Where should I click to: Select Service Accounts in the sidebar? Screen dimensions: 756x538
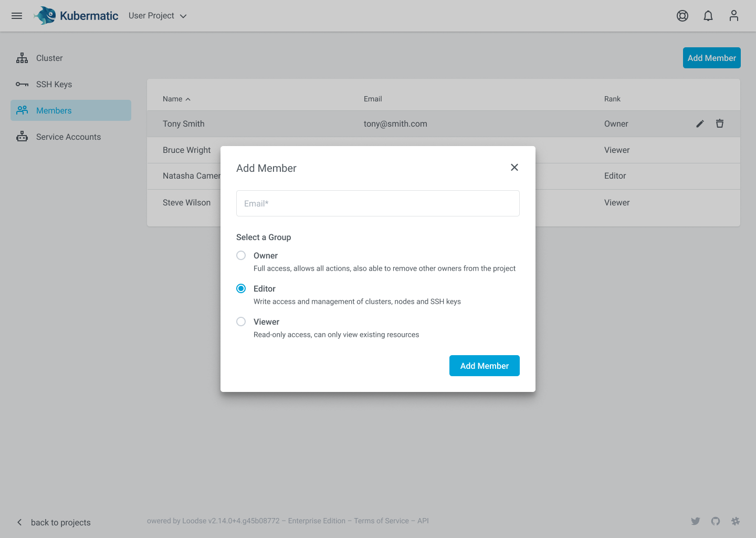click(x=68, y=137)
